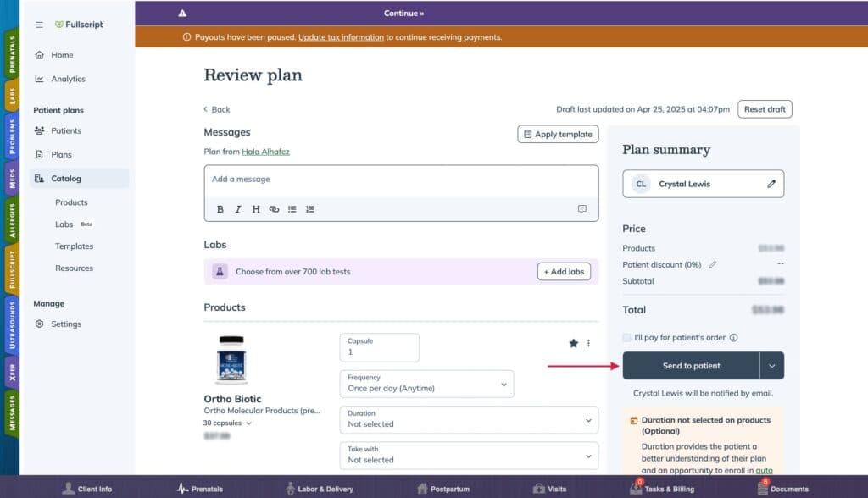Edit patient discount pencil icon
Image resolution: width=868 pixels, height=498 pixels.
tap(713, 264)
